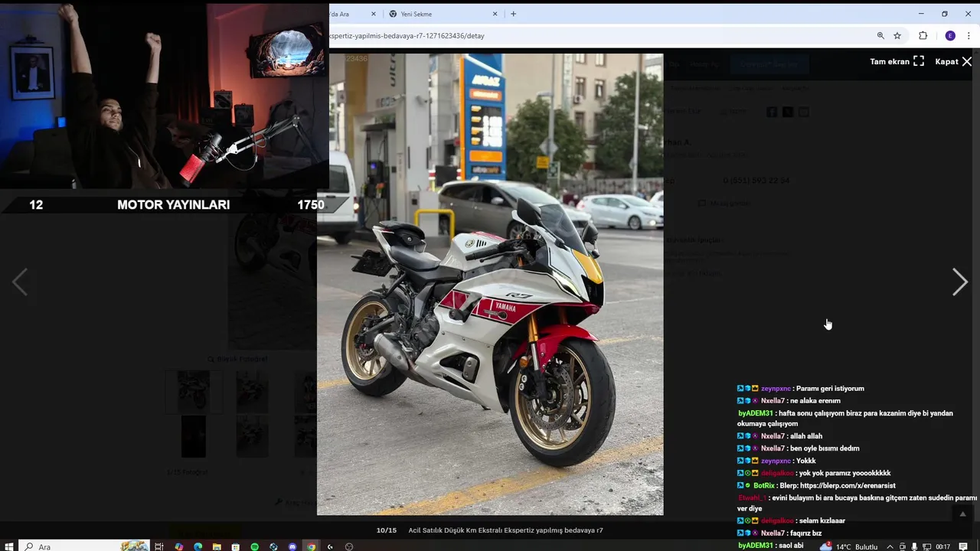Open the taskbar clock showing 00:17
Image resolution: width=980 pixels, height=551 pixels.
(942, 546)
